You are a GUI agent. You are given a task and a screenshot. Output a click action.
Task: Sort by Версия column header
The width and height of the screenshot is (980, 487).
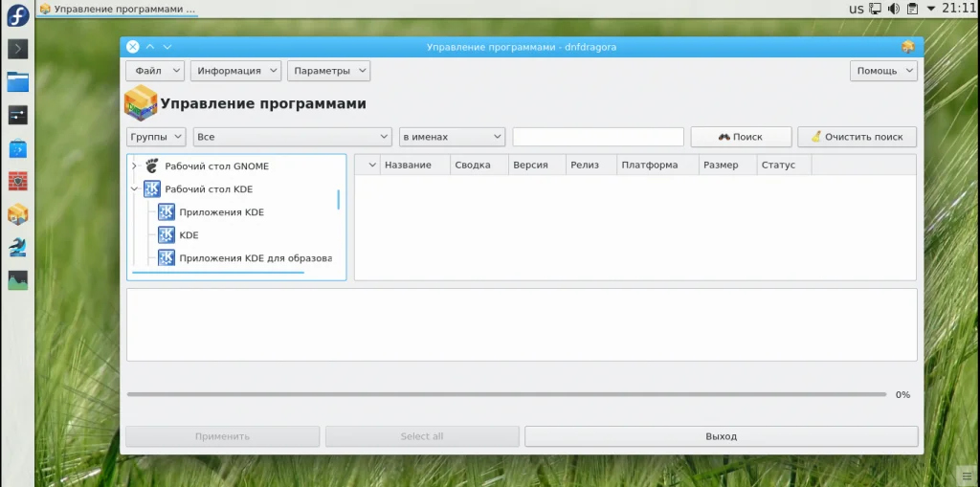coord(537,165)
